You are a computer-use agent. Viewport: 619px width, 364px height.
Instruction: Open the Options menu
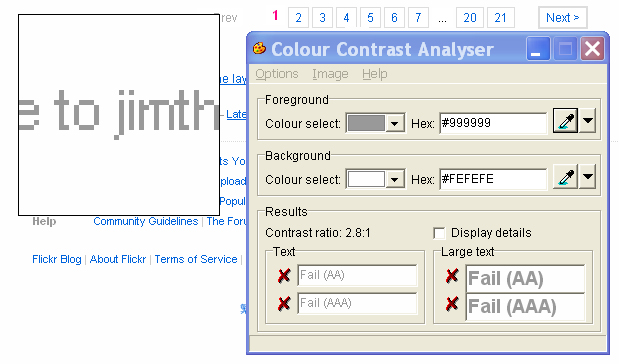point(277,74)
